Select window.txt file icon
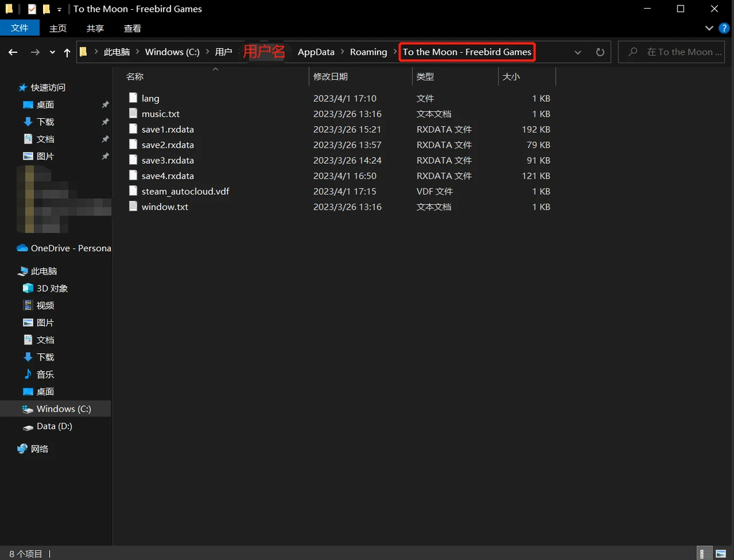This screenshot has height=560, width=734. [133, 206]
